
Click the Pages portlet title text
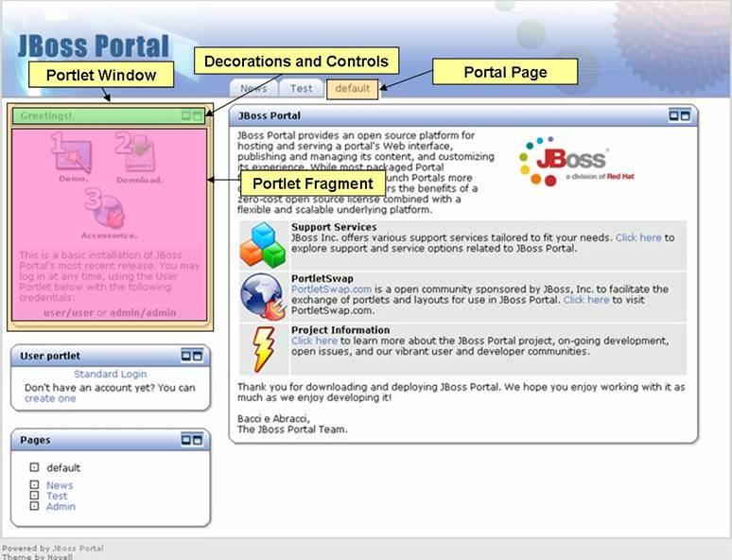35,440
